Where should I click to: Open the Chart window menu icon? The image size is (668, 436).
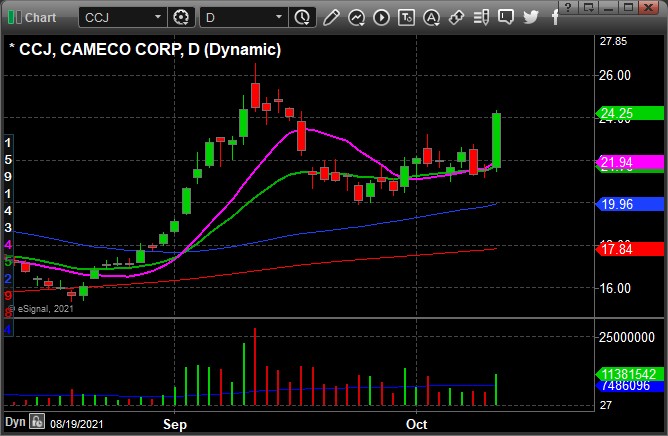pos(14,17)
